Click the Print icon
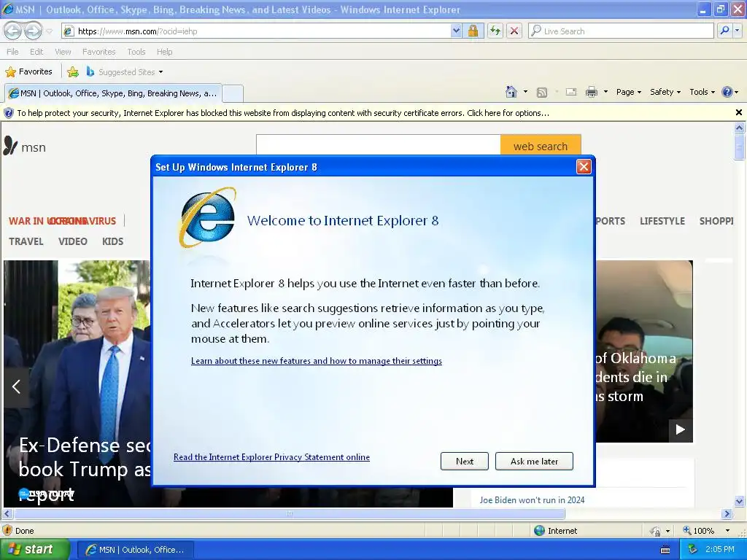This screenshot has height=560, width=747. pos(591,93)
